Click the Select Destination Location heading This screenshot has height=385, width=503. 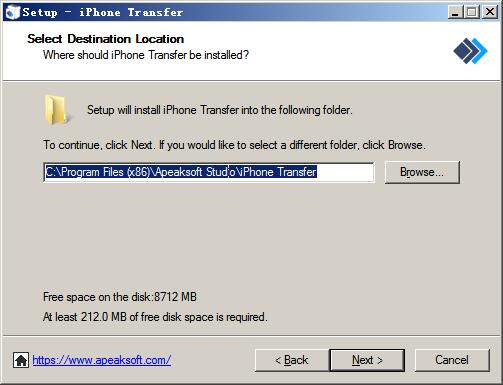(105, 39)
